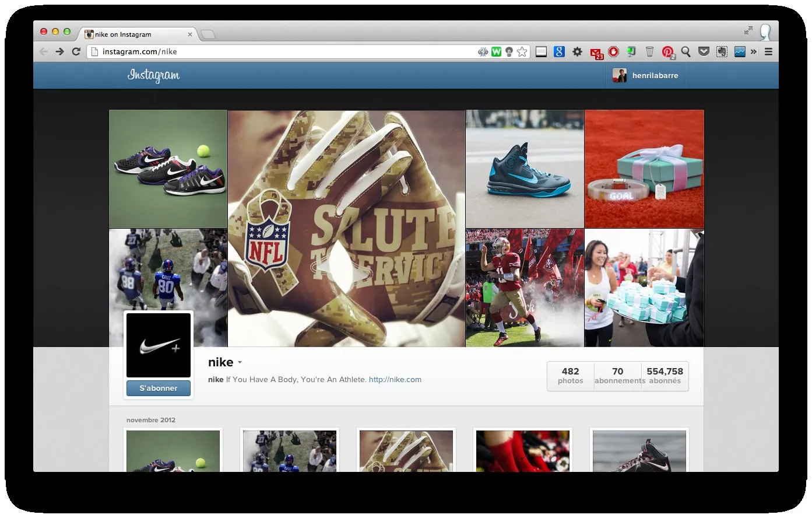
Task: Open the Chrome menu hamburger icon
Action: (768, 52)
